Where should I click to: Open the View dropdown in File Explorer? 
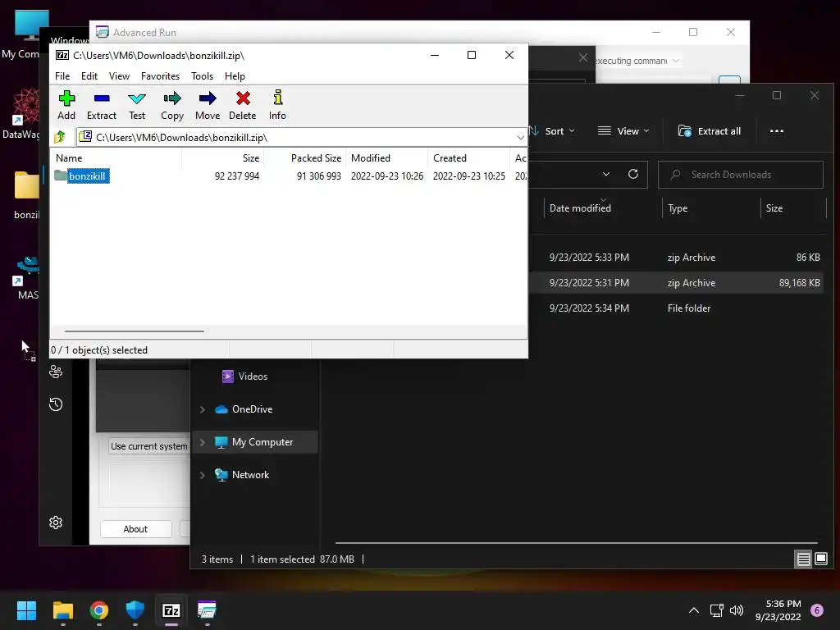(623, 131)
